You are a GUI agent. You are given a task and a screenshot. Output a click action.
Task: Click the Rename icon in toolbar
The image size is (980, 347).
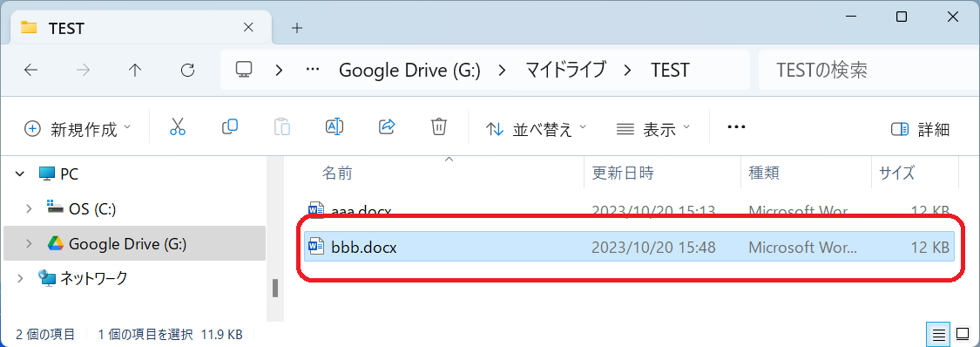(x=335, y=127)
